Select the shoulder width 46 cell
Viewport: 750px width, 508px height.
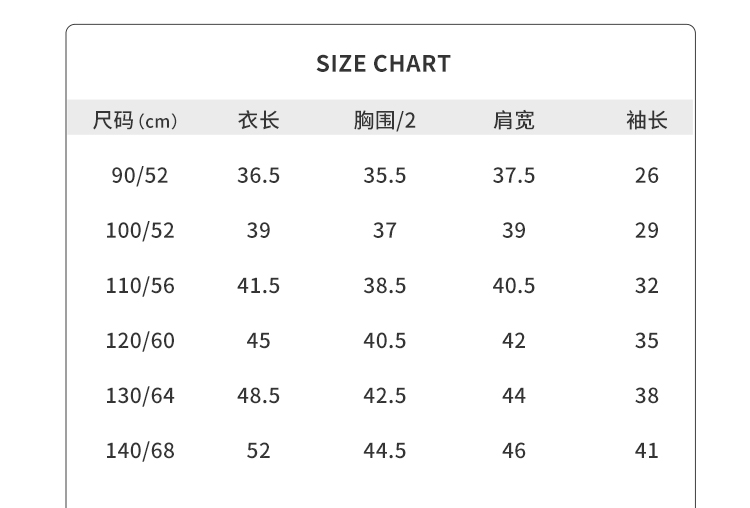(x=514, y=451)
